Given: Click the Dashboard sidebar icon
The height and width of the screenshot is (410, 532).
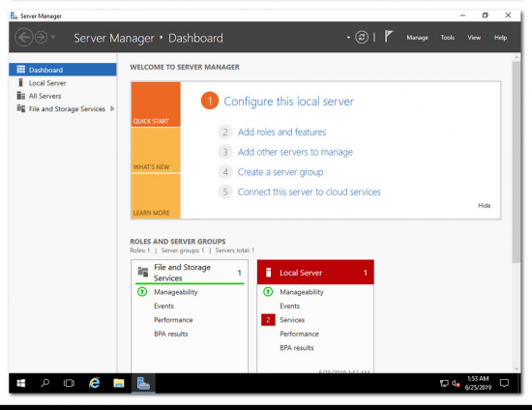Looking at the screenshot, I should (x=21, y=70).
